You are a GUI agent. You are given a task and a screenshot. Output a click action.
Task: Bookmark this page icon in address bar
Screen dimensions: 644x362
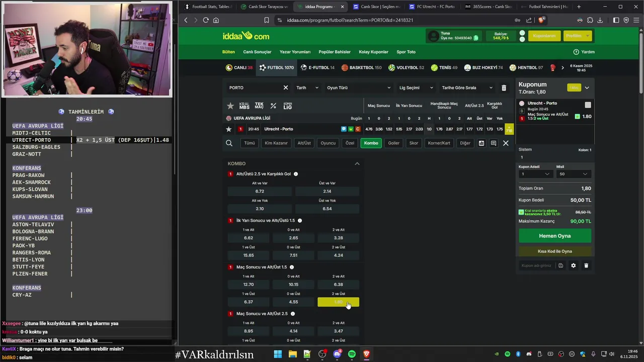[x=267, y=20]
